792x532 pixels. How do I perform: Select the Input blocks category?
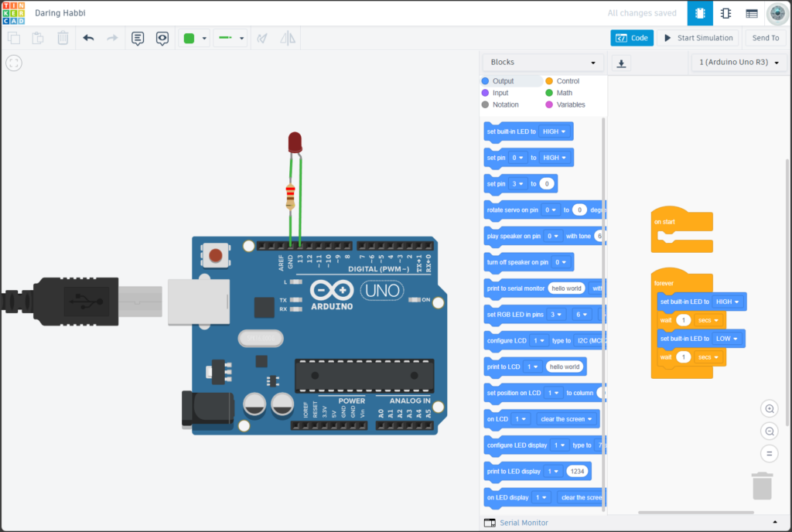pyautogui.click(x=495, y=93)
